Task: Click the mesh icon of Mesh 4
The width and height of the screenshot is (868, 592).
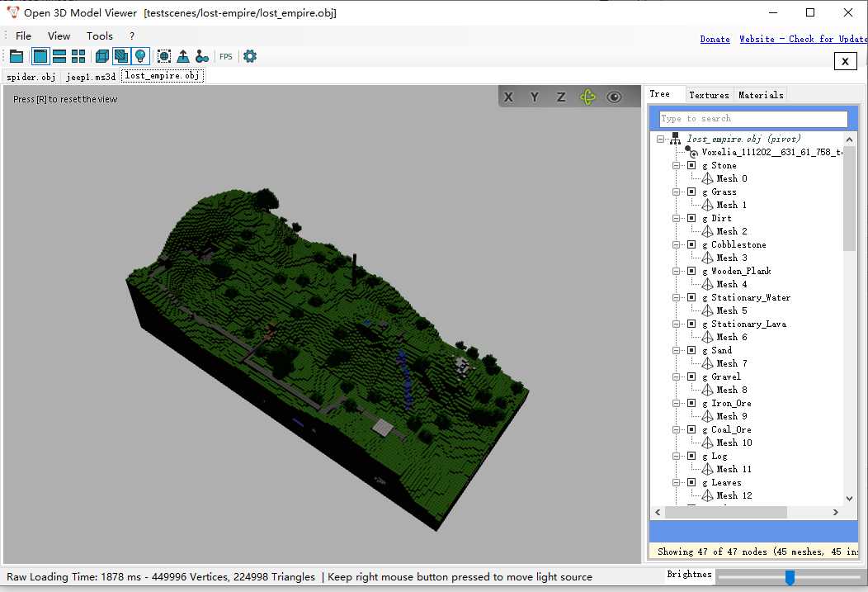Action: pyautogui.click(x=707, y=284)
